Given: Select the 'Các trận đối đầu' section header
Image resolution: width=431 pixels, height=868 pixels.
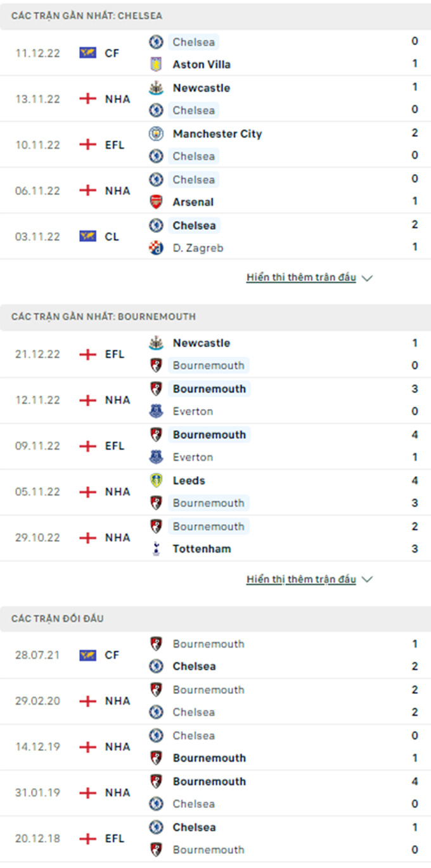Looking at the screenshot, I should click(58, 619).
